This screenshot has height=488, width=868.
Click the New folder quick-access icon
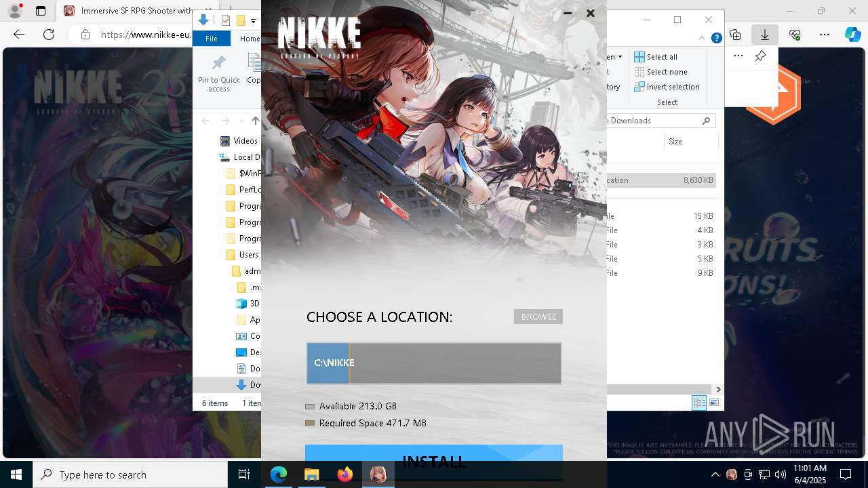click(241, 20)
